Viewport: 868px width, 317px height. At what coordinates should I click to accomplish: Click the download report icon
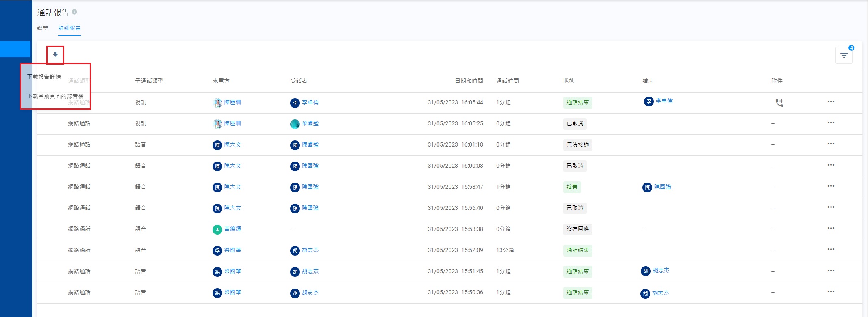(x=55, y=55)
